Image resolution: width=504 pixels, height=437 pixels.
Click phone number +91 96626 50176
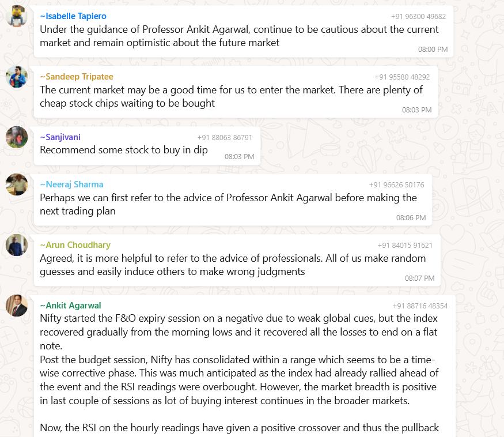(x=397, y=184)
